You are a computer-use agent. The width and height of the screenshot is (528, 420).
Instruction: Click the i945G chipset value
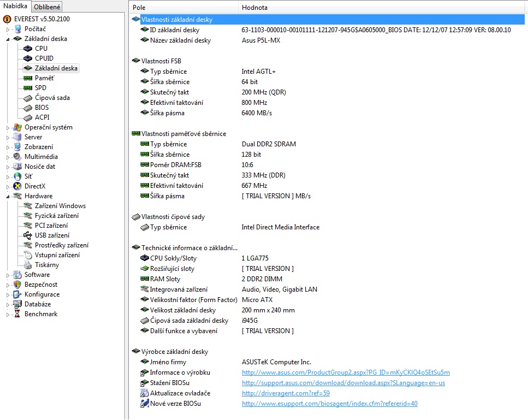(250, 321)
